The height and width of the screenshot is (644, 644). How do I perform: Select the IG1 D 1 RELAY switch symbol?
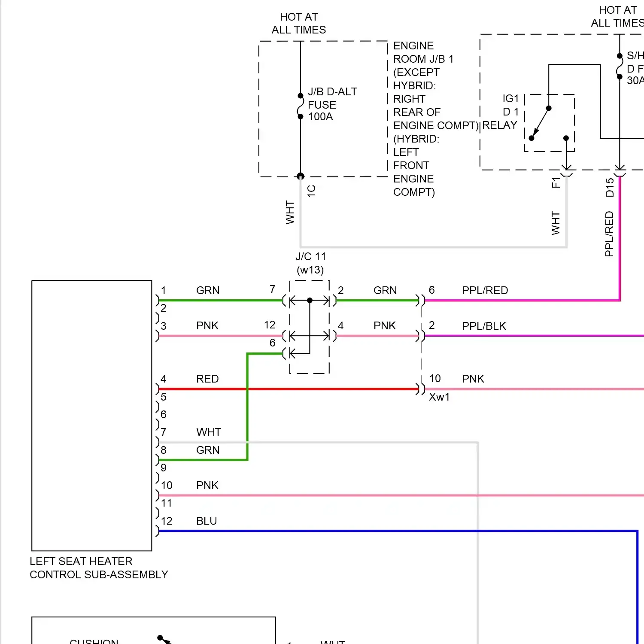pos(549,123)
